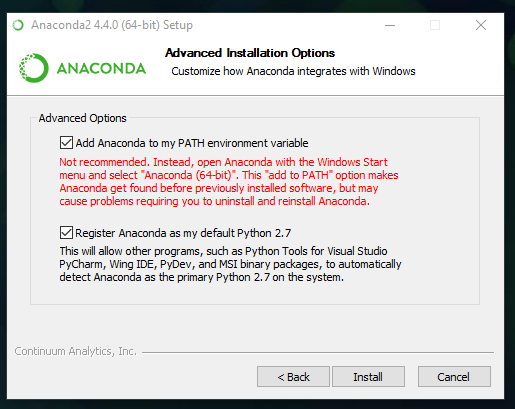Click the green Anaconda ring logo
This screenshot has height=409, width=515.
[x=34, y=68]
